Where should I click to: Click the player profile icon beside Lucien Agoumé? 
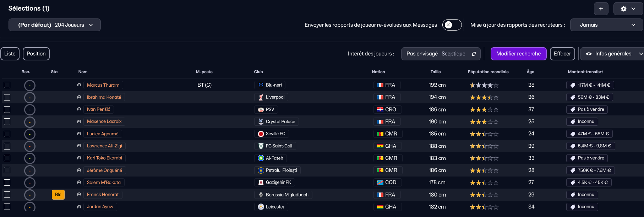tap(79, 134)
